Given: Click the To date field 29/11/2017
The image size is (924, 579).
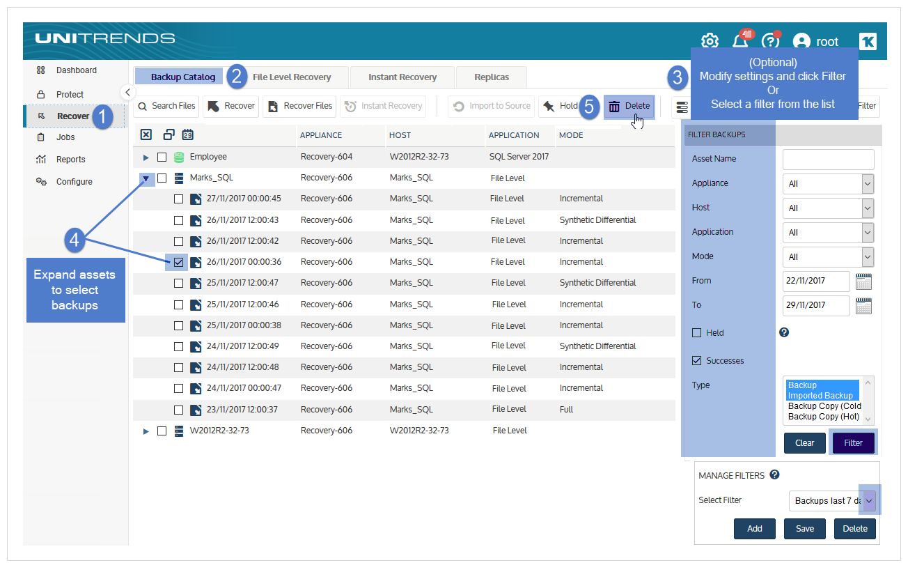Looking at the screenshot, I should [x=817, y=305].
